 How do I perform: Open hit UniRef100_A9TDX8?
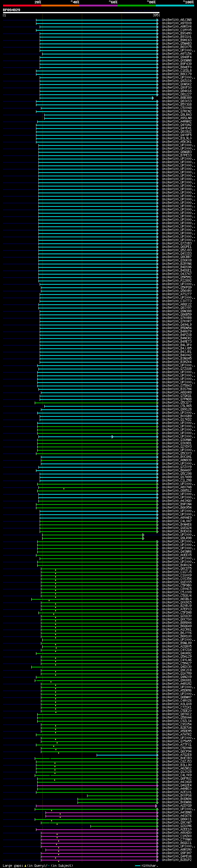177,23
